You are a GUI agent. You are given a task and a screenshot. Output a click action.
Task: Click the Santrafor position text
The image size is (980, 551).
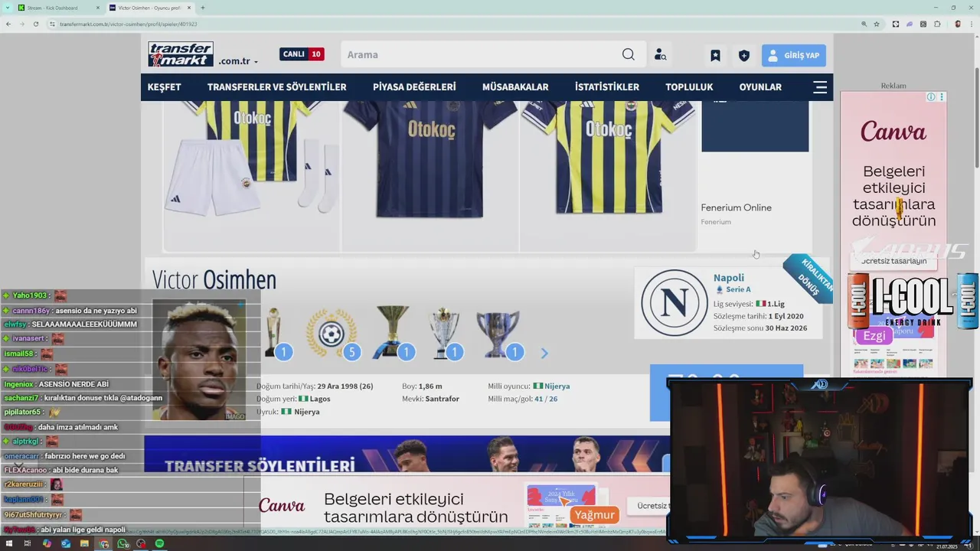pos(442,399)
